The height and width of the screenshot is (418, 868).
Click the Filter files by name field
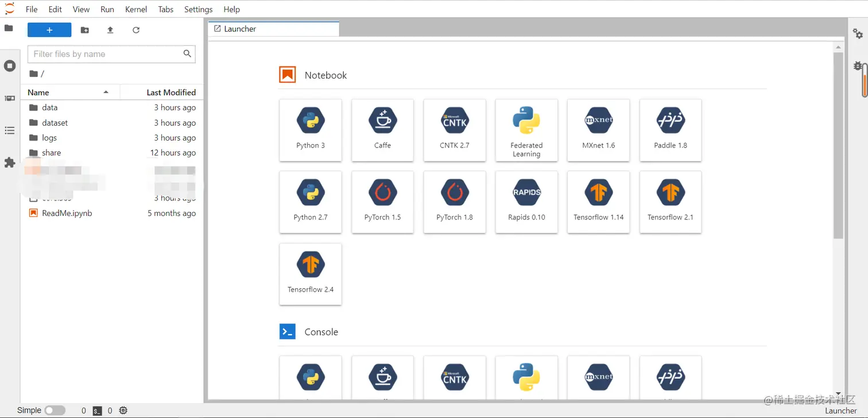(111, 54)
